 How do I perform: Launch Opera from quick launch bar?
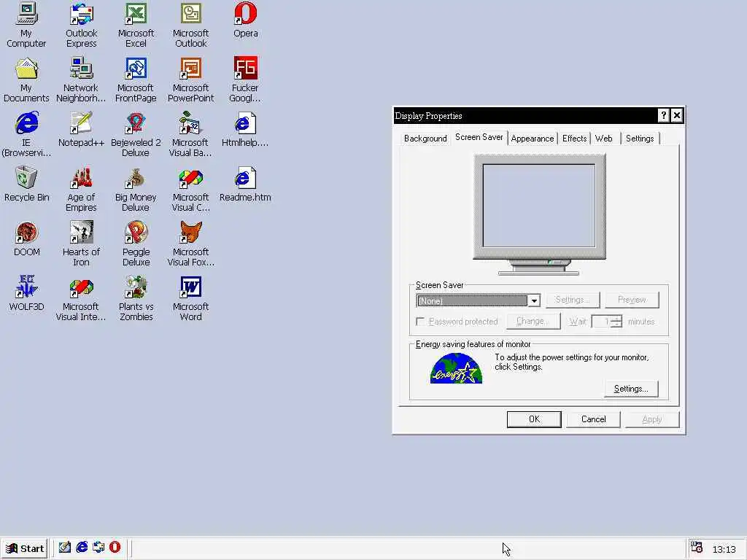pyautogui.click(x=115, y=548)
